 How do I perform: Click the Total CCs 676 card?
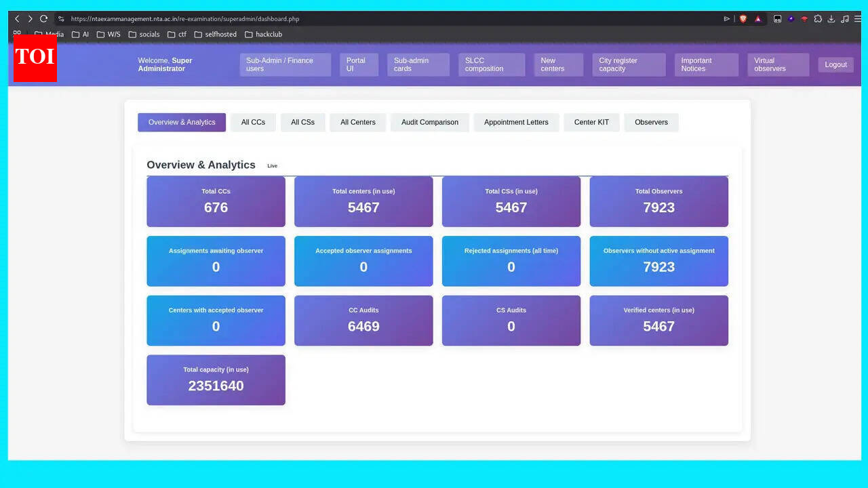tap(216, 201)
